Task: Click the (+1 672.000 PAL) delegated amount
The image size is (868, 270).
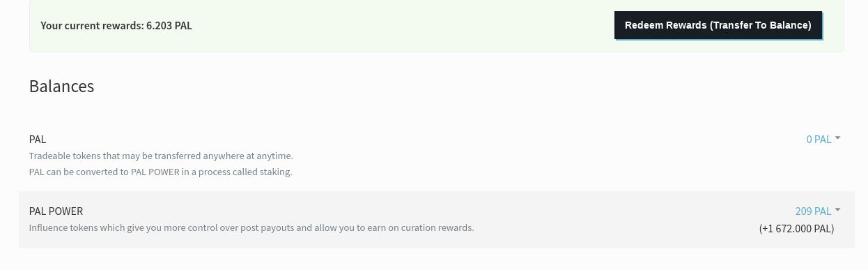Action: point(796,228)
